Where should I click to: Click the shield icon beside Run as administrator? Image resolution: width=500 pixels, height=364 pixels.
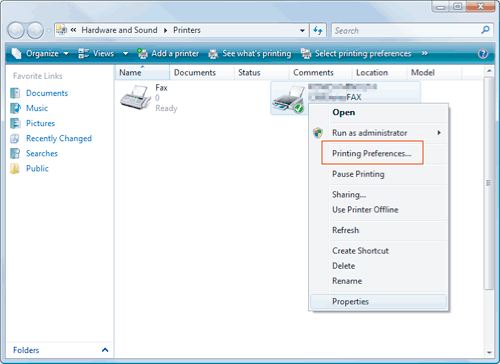318,133
